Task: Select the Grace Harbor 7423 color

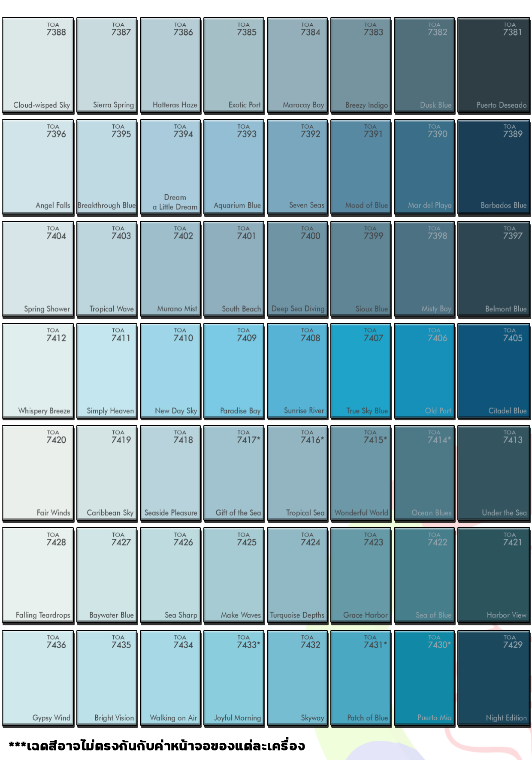Action: pos(361,575)
